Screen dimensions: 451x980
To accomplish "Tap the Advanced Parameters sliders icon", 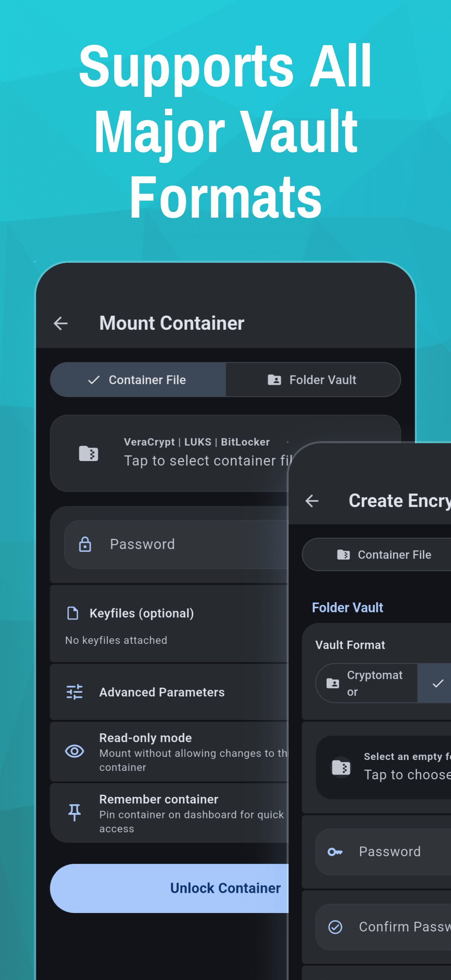I will click(x=74, y=692).
